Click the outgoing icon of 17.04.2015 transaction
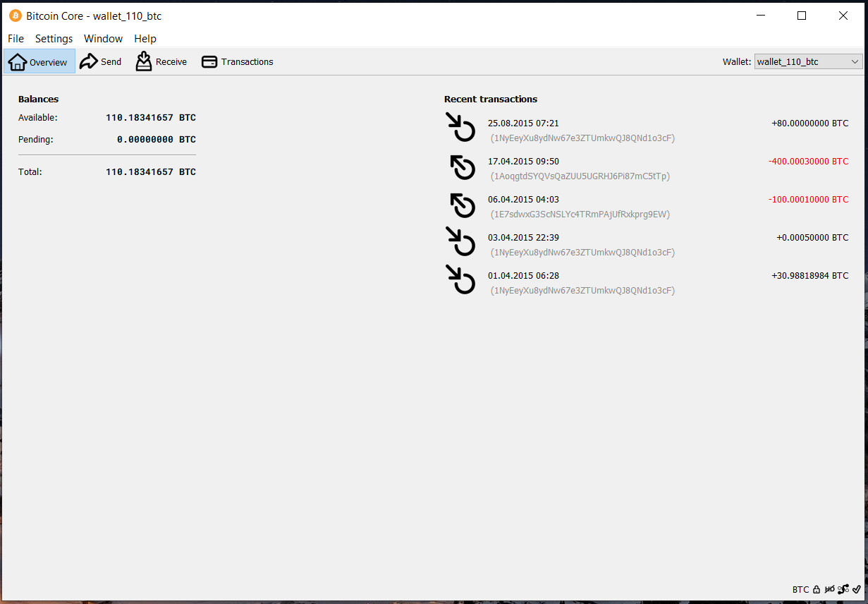Image resolution: width=868 pixels, height=604 pixels. [463, 167]
